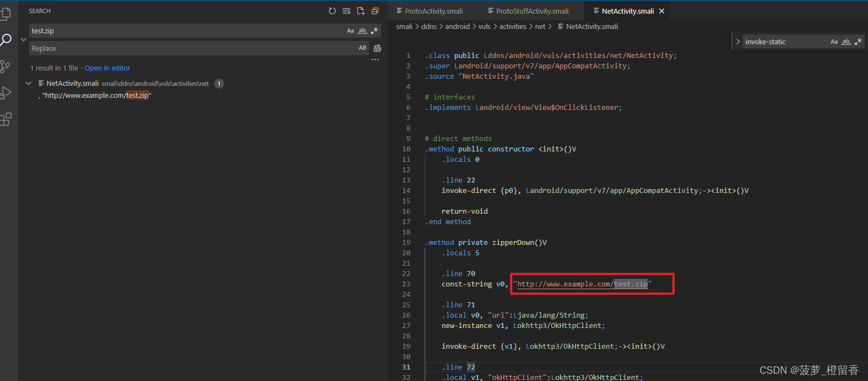Open the NetActivity.smali breadcrumb file item
Image resolution: width=868 pixels, height=381 pixels.
(x=588, y=27)
